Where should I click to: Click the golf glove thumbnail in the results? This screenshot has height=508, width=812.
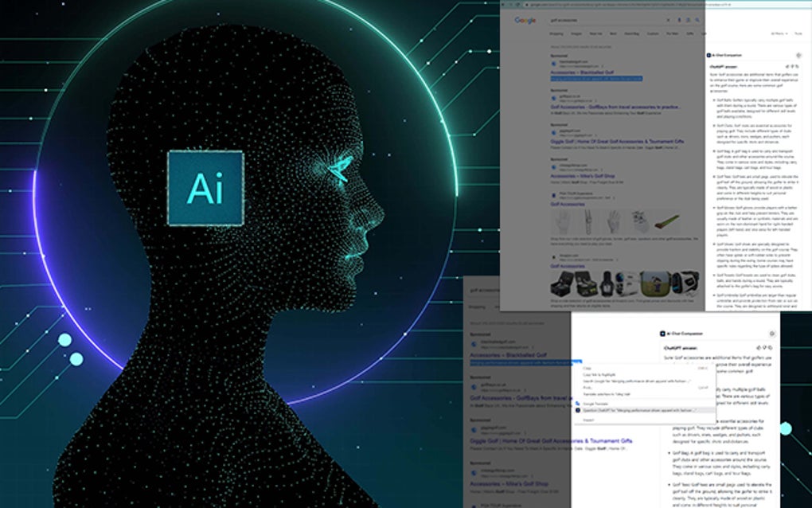tap(563, 221)
